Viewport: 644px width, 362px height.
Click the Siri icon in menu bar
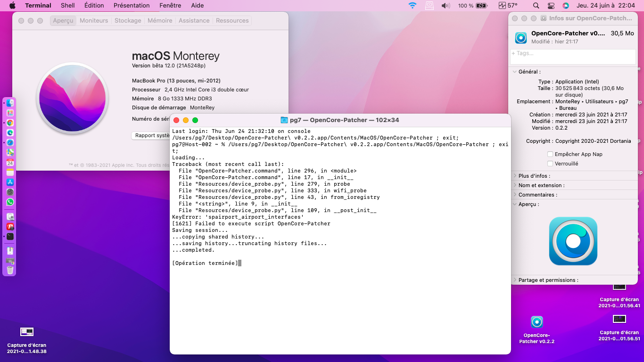tap(566, 6)
